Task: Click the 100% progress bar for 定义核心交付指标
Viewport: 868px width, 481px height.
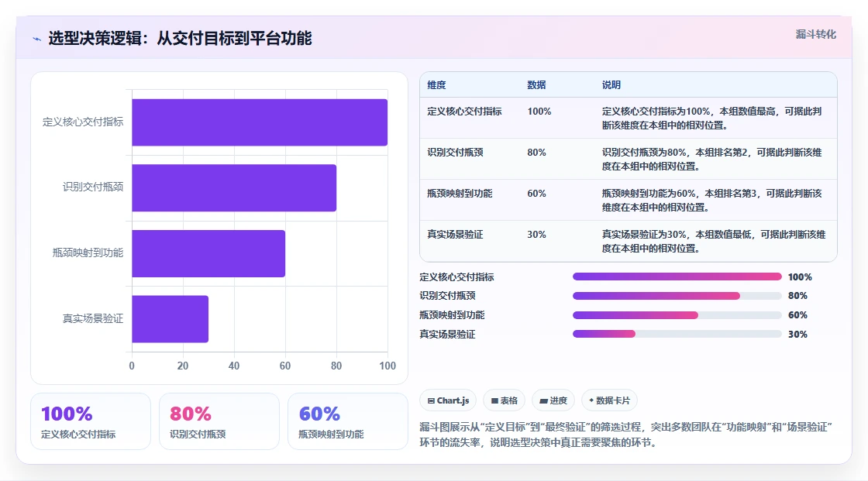Action: [x=677, y=277]
